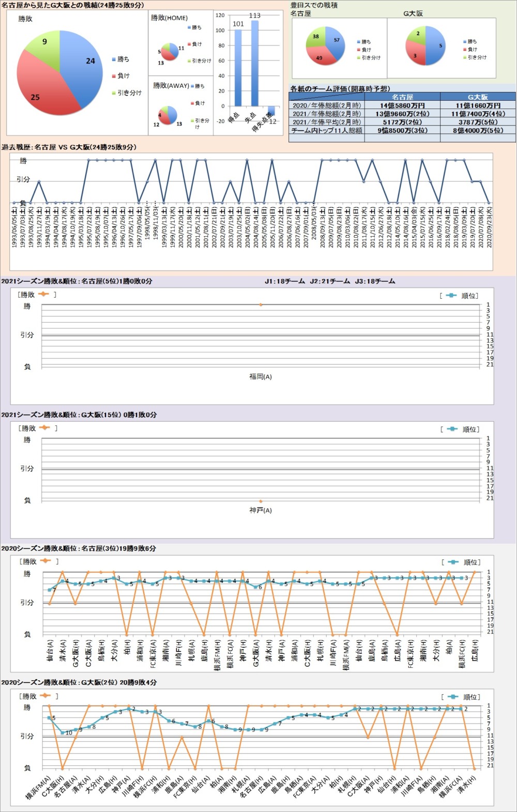The image size is (517, 812).
Task: Click 清水(H) last label in 2020 G大阪 chart
Action: point(467,784)
